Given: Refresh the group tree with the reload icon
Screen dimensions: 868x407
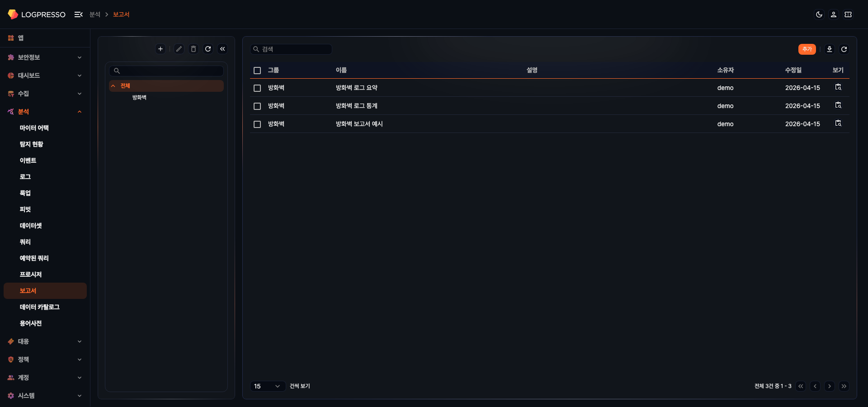Looking at the screenshot, I should pos(208,49).
